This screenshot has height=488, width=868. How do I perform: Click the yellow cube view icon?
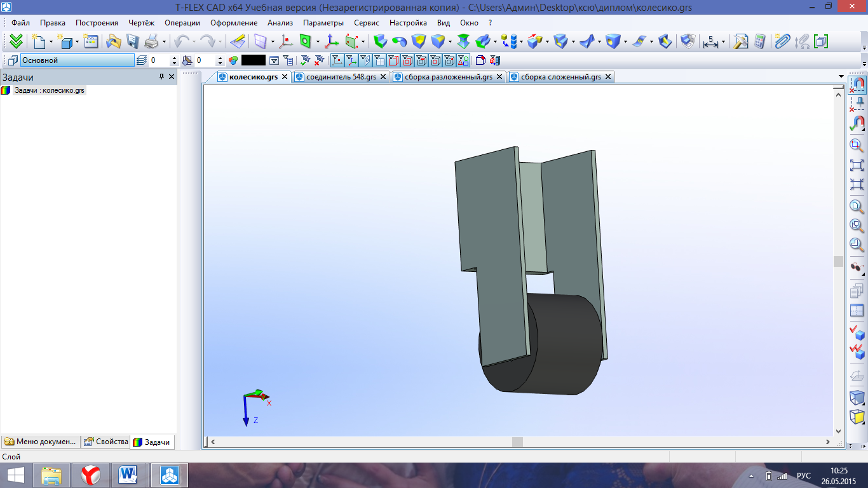(857, 417)
